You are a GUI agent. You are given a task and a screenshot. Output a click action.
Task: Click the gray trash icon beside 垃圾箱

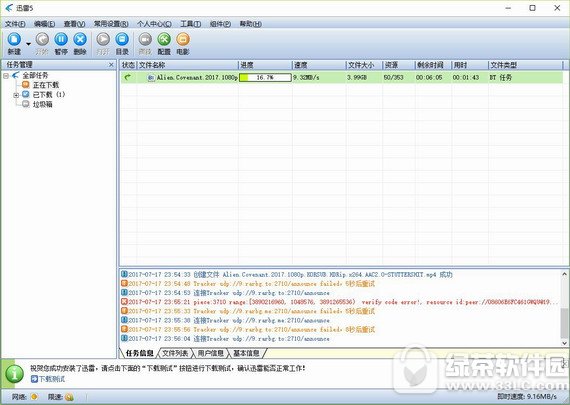25,104
